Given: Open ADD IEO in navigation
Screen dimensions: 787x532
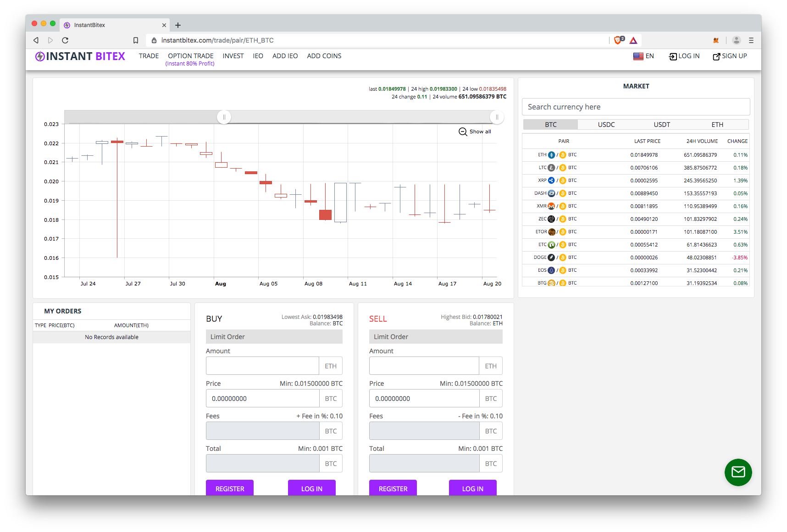Looking at the screenshot, I should tap(285, 56).
